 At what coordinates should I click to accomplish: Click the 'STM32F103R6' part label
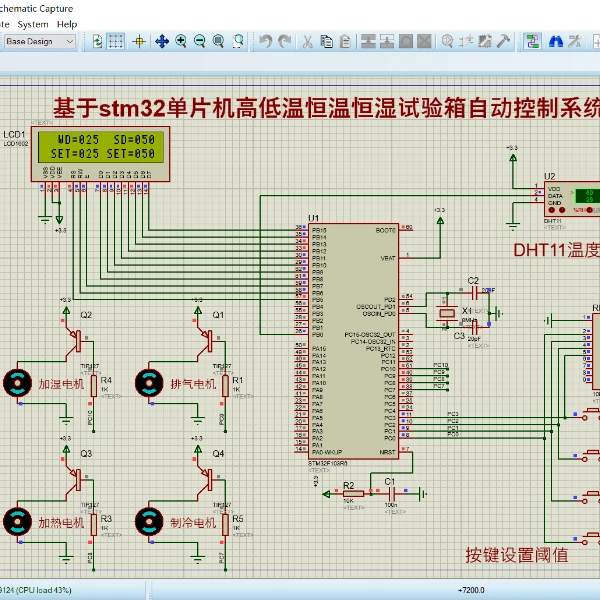pos(328,464)
